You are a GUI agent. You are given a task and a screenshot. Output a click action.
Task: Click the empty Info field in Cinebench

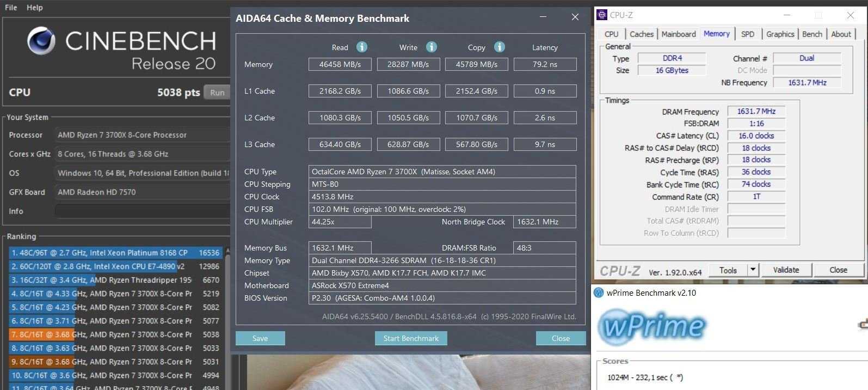(x=143, y=211)
